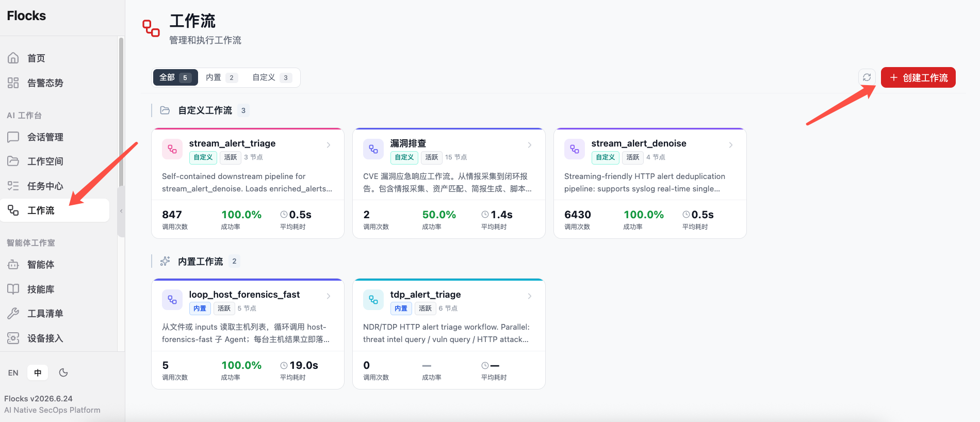Click the 自定义 tag on stream_alert_triage card

(x=203, y=157)
